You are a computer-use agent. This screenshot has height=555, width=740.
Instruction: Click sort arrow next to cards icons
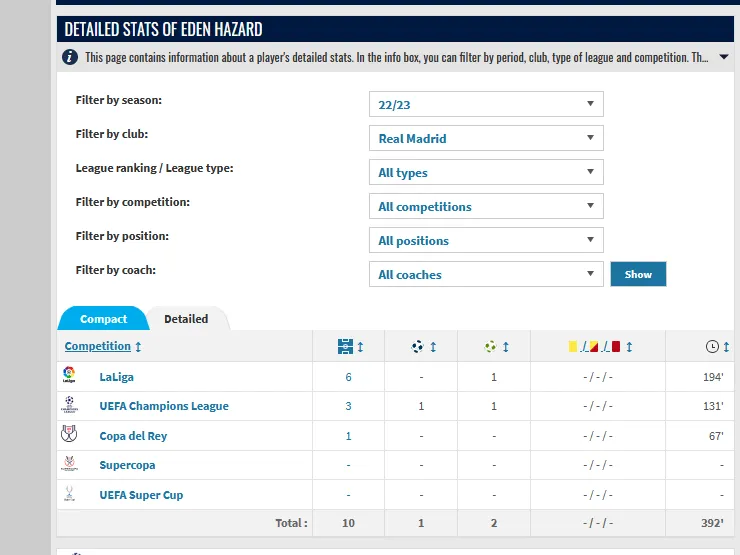629,347
